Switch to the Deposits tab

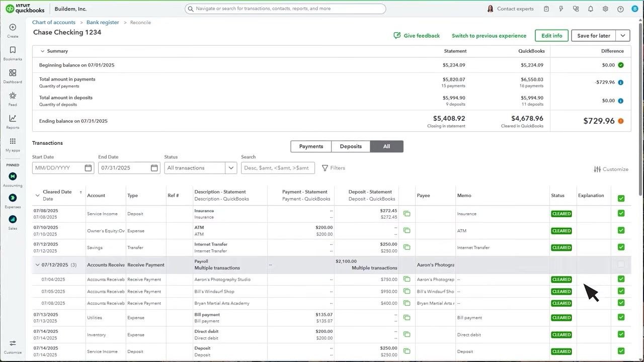click(351, 146)
